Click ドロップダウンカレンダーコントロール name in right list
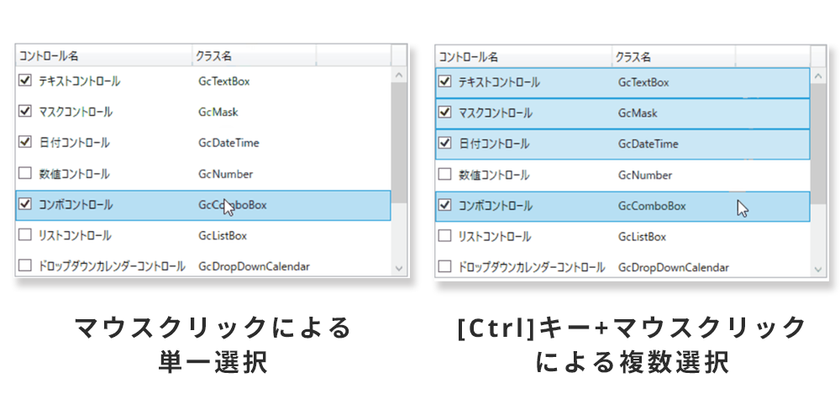 pos(532,267)
